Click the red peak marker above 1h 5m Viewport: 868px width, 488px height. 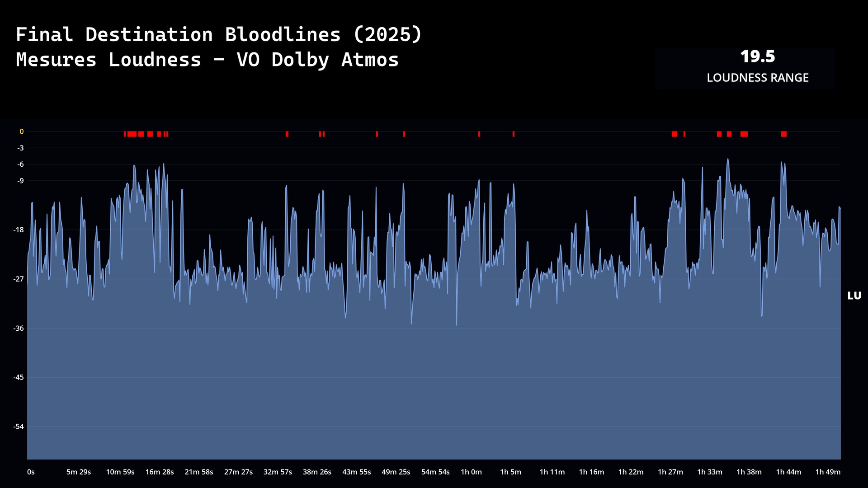[x=514, y=134]
